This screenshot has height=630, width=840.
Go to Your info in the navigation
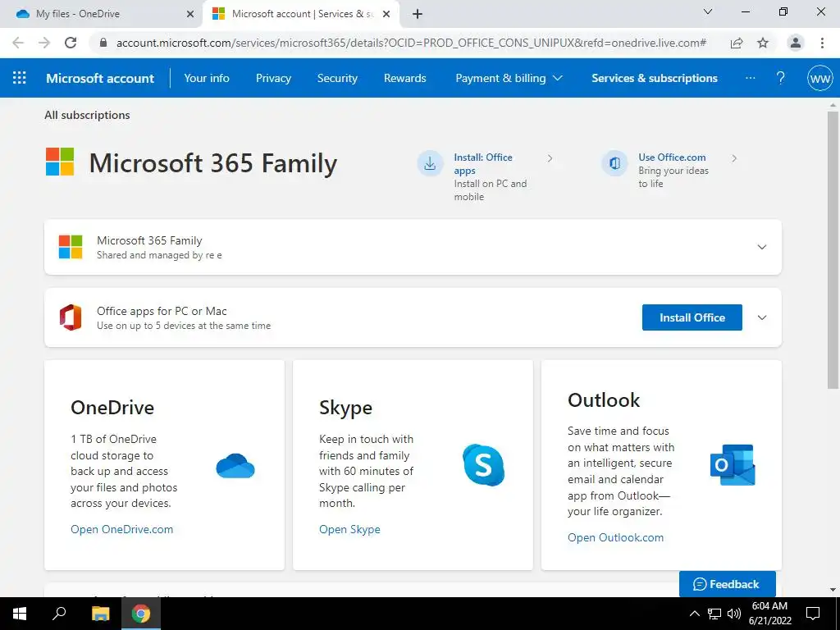pyautogui.click(x=206, y=78)
